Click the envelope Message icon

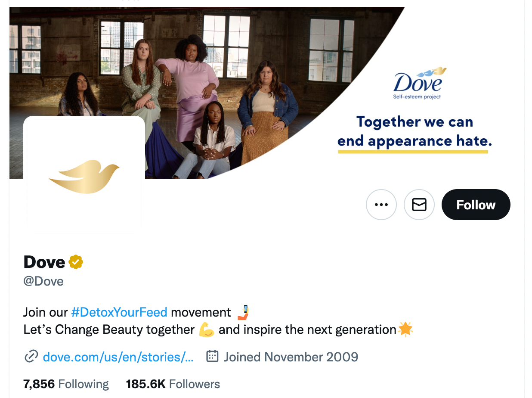tap(419, 205)
